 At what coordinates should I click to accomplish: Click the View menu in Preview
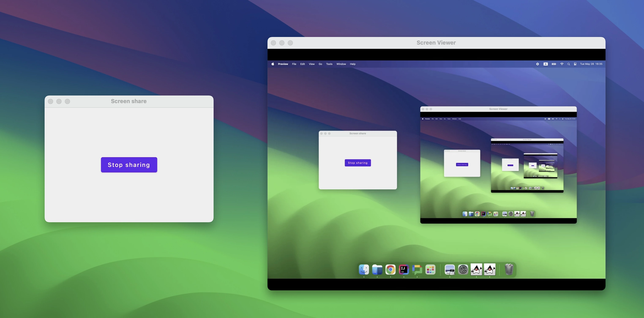click(312, 64)
